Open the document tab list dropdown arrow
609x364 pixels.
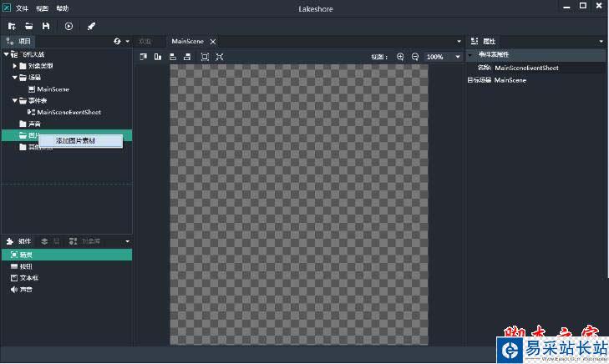pyautogui.click(x=459, y=41)
